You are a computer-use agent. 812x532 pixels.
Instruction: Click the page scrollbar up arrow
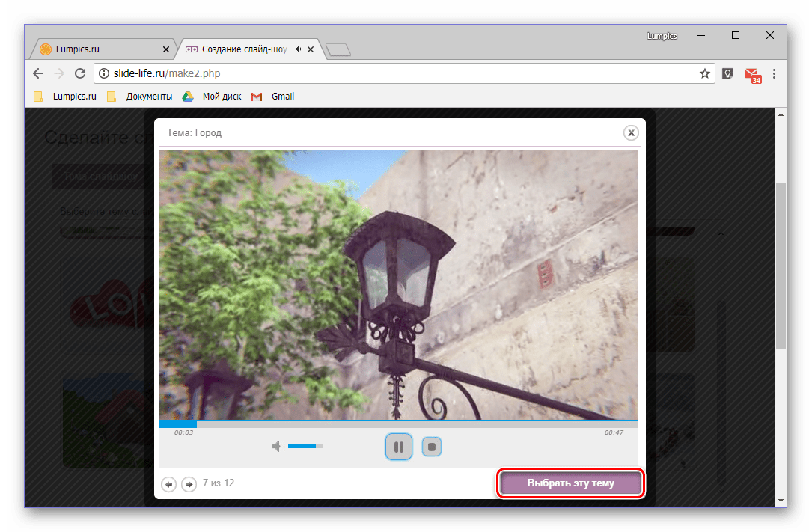(781, 114)
